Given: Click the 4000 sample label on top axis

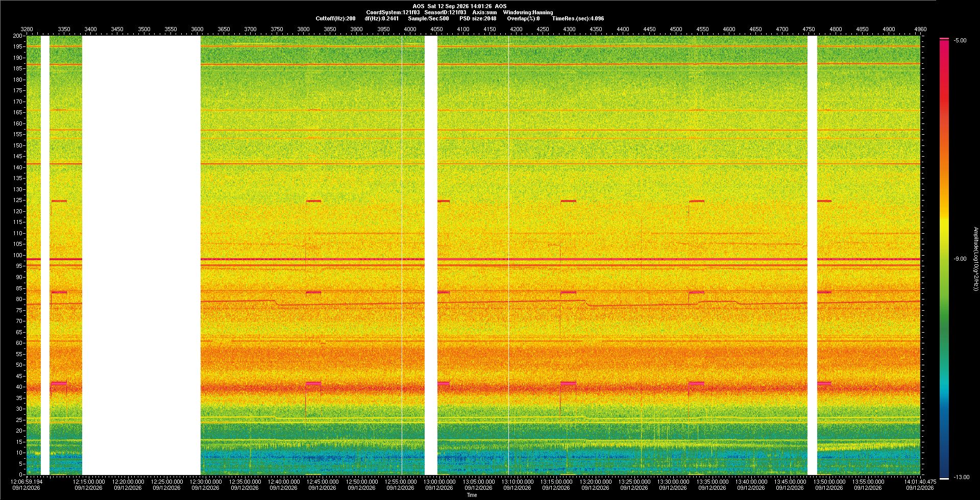Looking at the screenshot, I should (410, 29).
